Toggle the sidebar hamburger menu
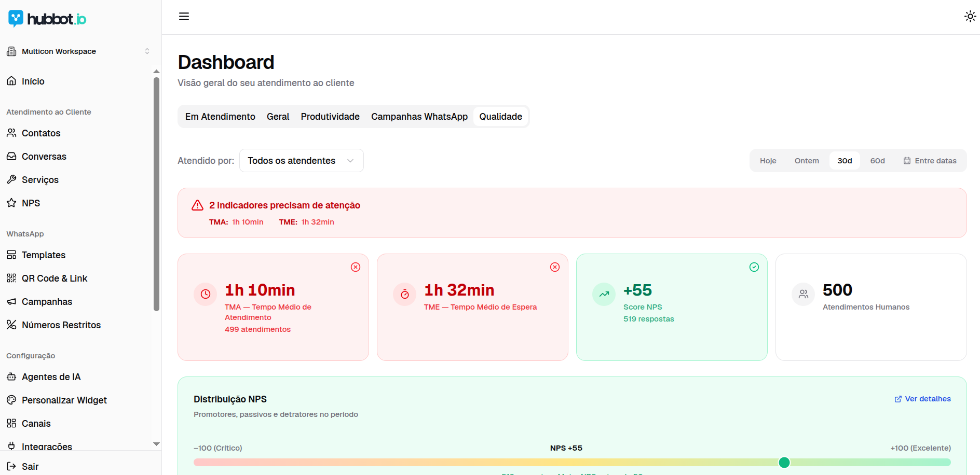 (x=184, y=17)
